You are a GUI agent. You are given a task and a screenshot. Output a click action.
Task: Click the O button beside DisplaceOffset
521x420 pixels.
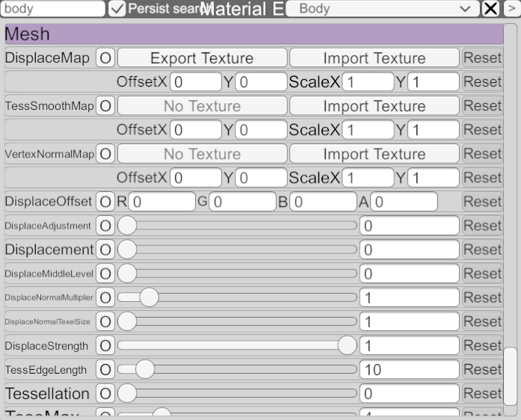(x=105, y=202)
